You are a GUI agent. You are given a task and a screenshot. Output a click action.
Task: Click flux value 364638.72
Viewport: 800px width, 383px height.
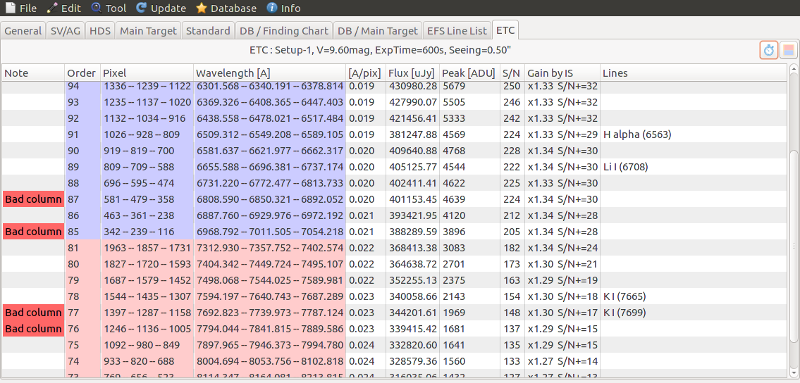[x=413, y=264]
